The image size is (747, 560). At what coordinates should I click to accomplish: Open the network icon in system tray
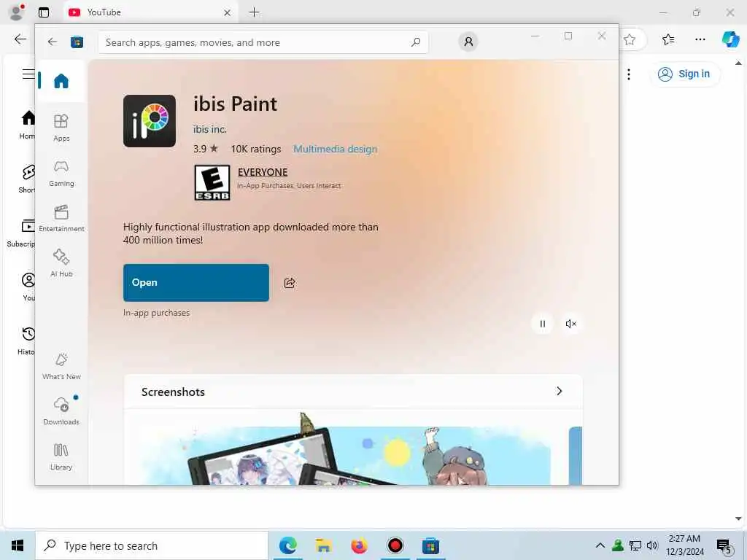coord(635,545)
